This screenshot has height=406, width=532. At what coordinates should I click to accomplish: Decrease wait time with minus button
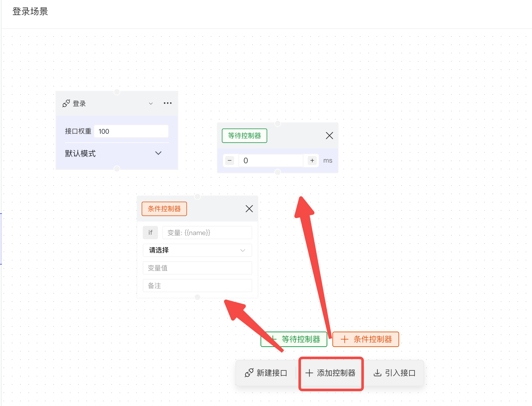(230, 160)
